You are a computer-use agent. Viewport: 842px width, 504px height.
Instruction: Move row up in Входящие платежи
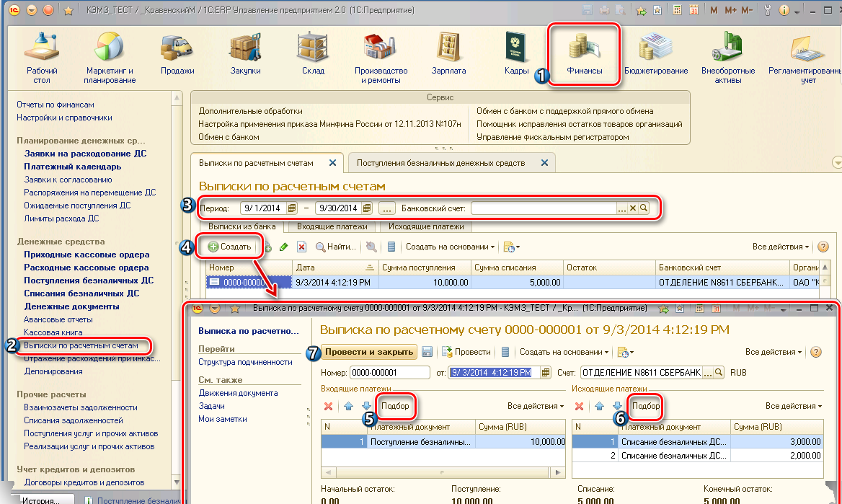coord(348,406)
